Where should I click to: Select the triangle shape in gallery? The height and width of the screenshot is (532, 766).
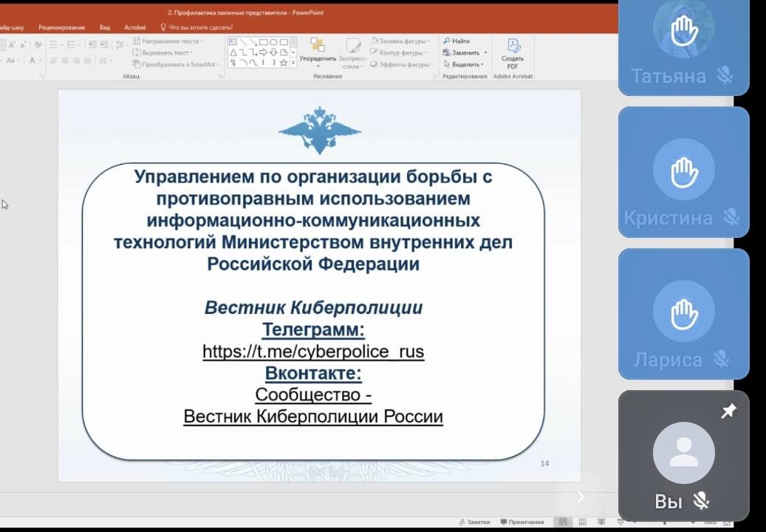click(233, 52)
